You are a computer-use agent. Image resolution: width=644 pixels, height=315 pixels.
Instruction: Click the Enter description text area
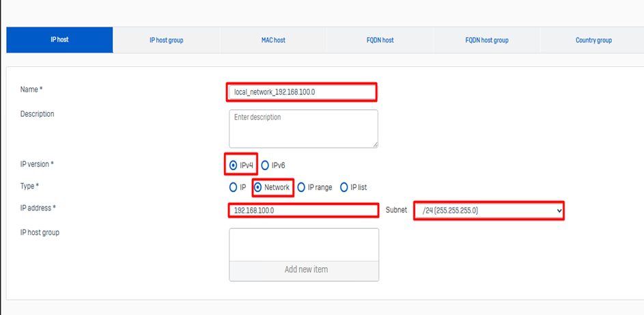pyautogui.click(x=303, y=128)
